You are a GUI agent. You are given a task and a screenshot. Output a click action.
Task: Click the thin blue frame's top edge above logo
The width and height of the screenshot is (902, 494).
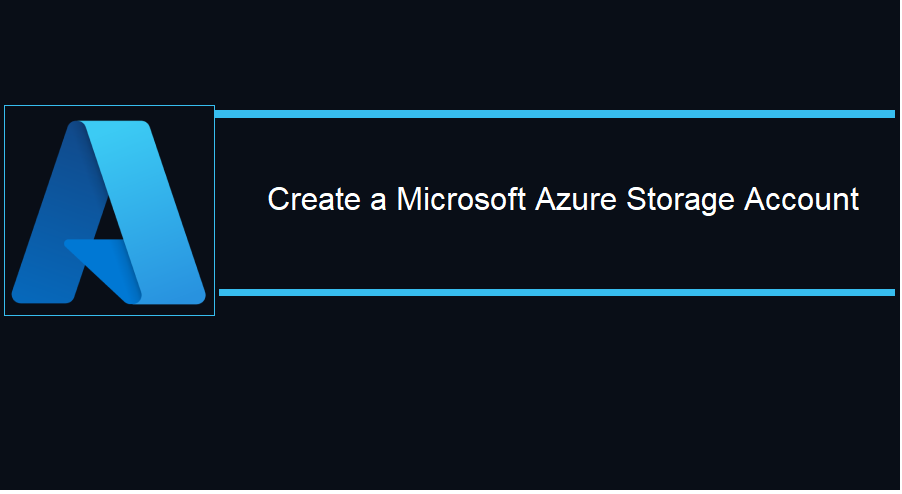pyautogui.click(x=109, y=106)
